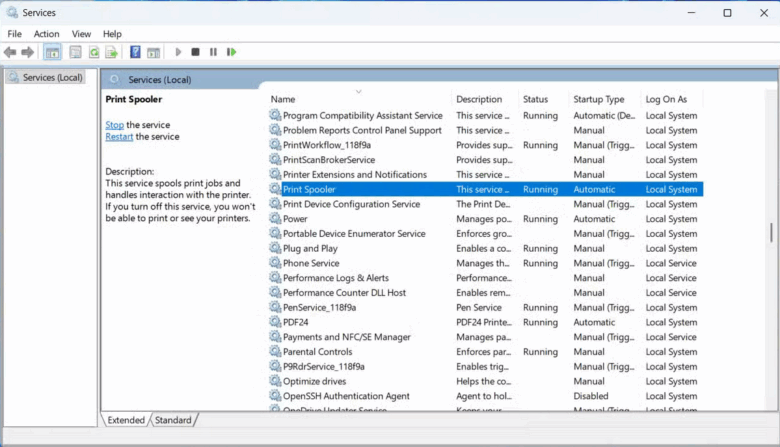780x447 pixels.
Task: Select the PDF24 service row
Action: pos(295,322)
